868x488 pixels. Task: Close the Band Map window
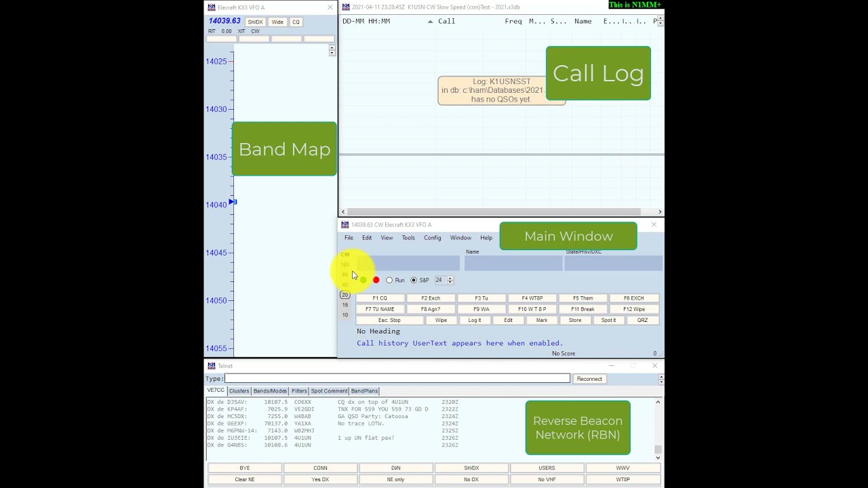[x=330, y=7]
